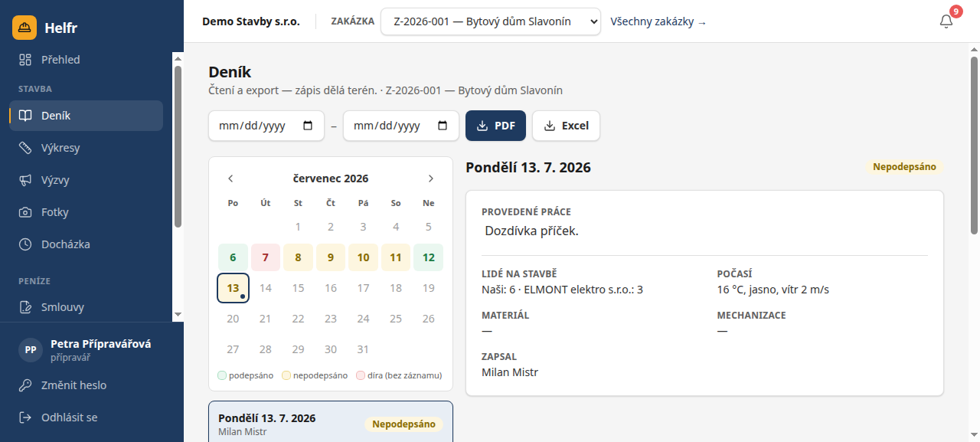The width and height of the screenshot is (980, 442).
Task: Click the red badge showing 9 notifications
Action: 955,11
